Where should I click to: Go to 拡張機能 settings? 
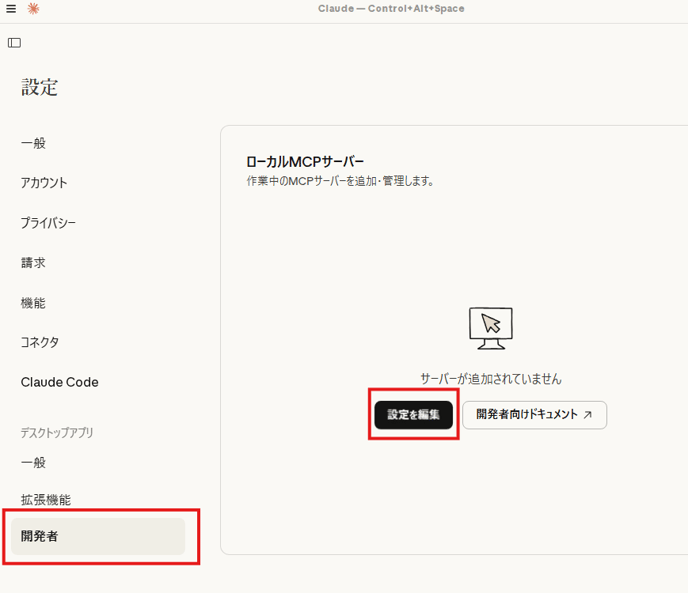46,500
